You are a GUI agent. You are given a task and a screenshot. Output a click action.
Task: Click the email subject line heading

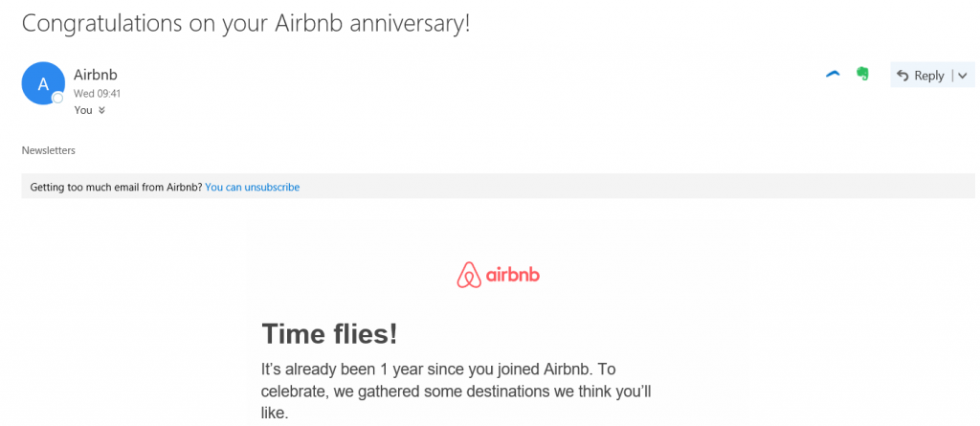pos(246,23)
